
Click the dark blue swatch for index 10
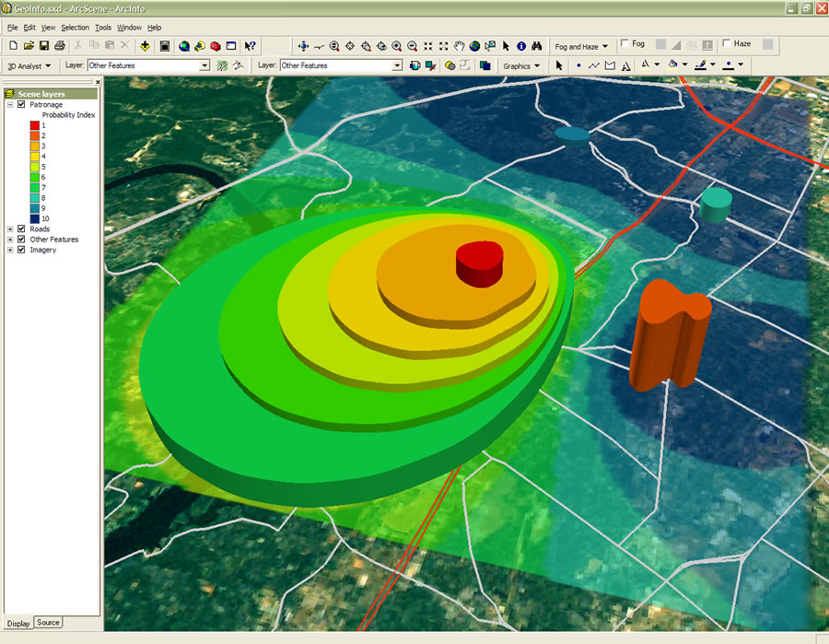pos(35,218)
